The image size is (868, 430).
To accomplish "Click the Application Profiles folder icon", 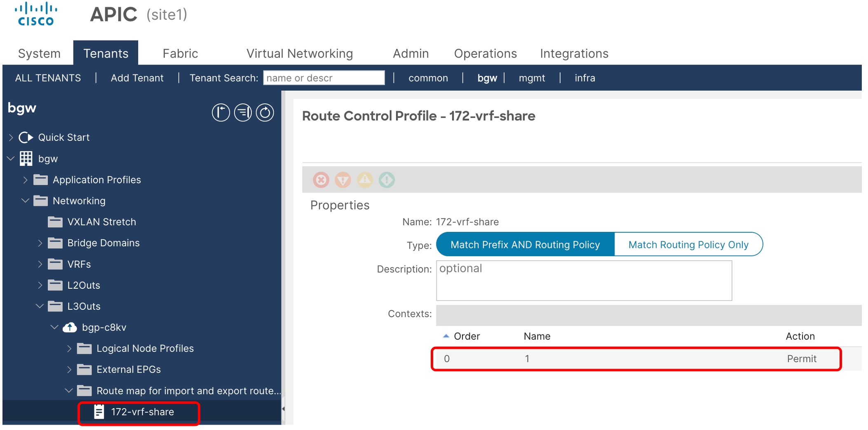I will pyautogui.click(x=40, y=180).
